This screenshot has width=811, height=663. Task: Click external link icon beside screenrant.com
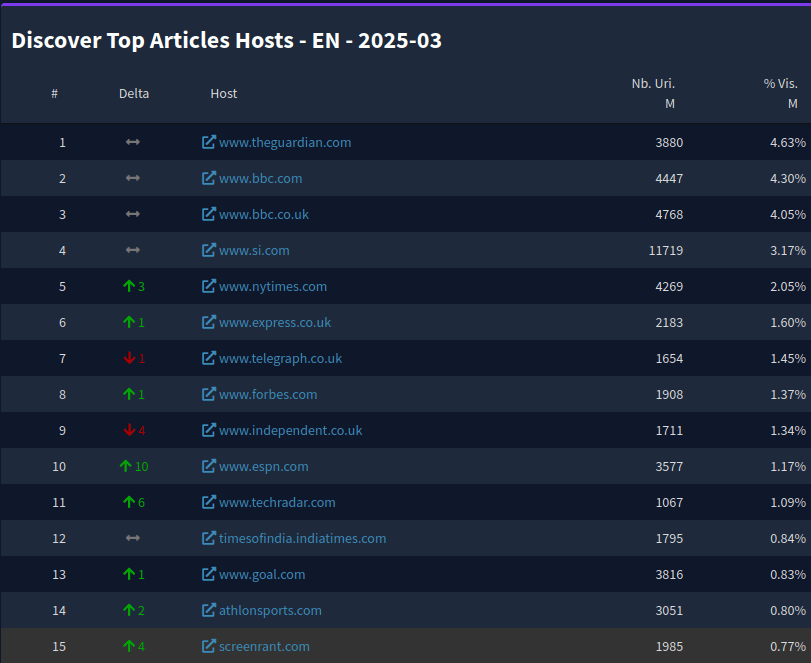click(208, 646)
